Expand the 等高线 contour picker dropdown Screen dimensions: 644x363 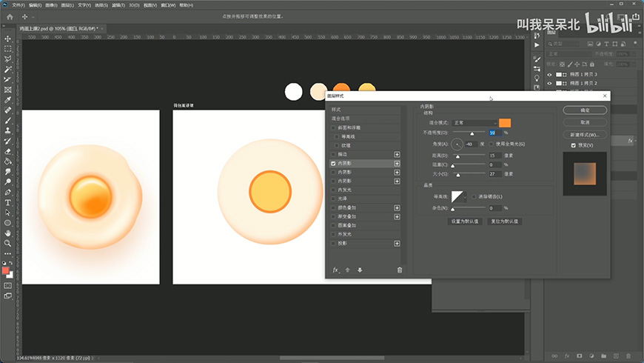466,196
